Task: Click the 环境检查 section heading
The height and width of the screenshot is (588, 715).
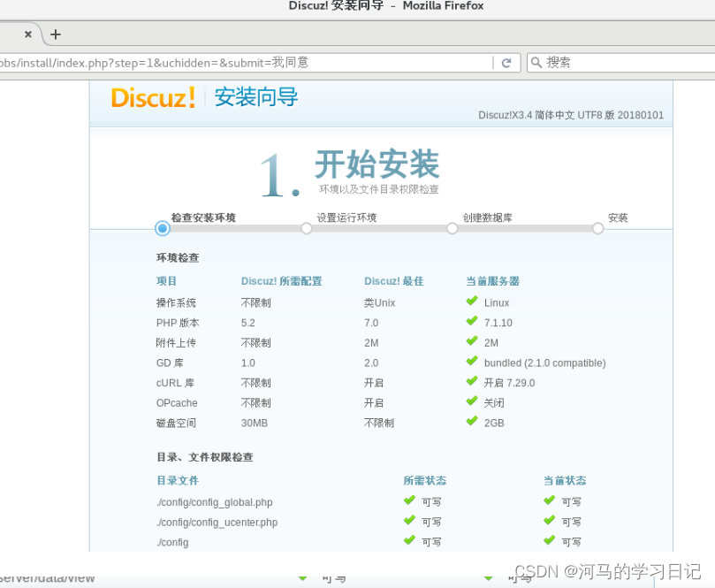Action: tap(178, 257)
